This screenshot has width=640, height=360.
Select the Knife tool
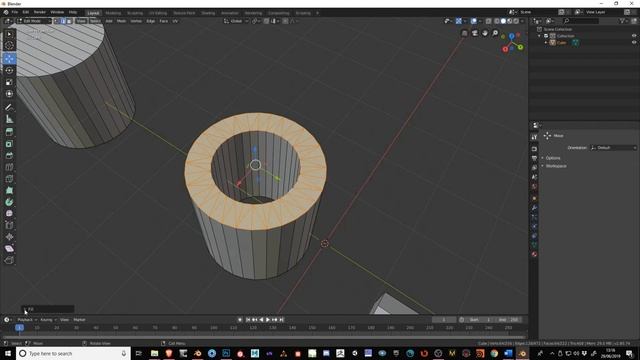pos(9,179)
